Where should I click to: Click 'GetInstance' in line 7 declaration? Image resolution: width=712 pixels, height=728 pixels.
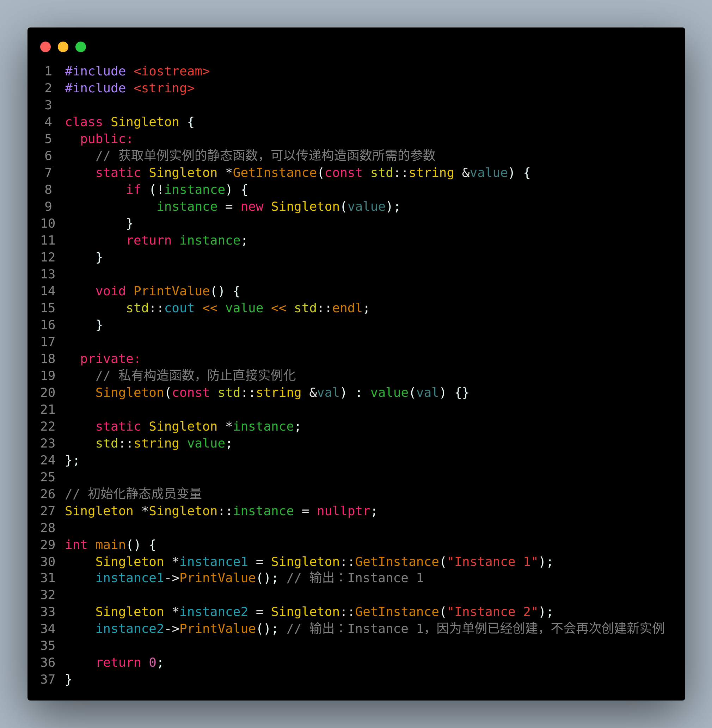[x=275, y=173]
